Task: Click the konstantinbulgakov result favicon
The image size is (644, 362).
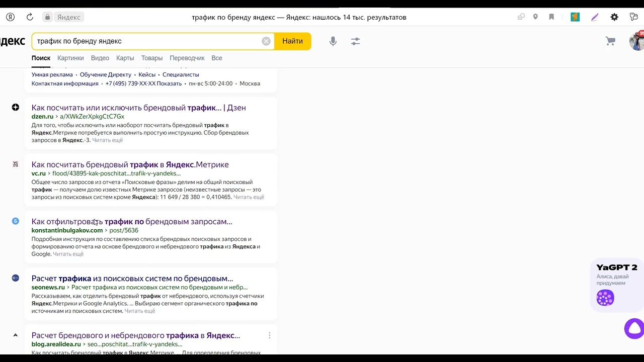Action: tap(16, 221)
